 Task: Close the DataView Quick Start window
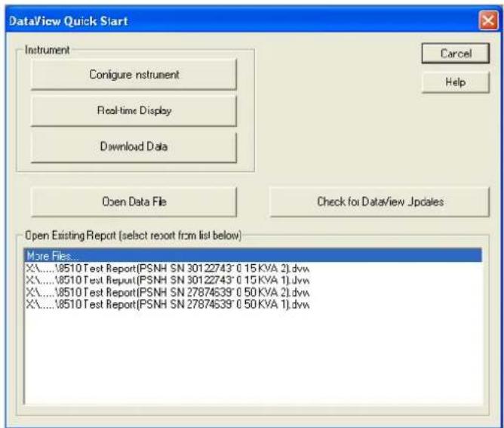click(x=488, y=21)
